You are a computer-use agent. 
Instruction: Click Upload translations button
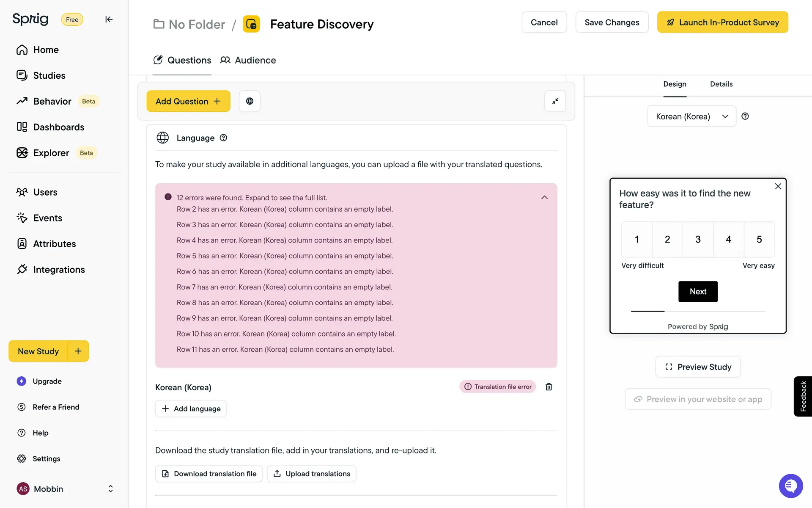[312, 474]
